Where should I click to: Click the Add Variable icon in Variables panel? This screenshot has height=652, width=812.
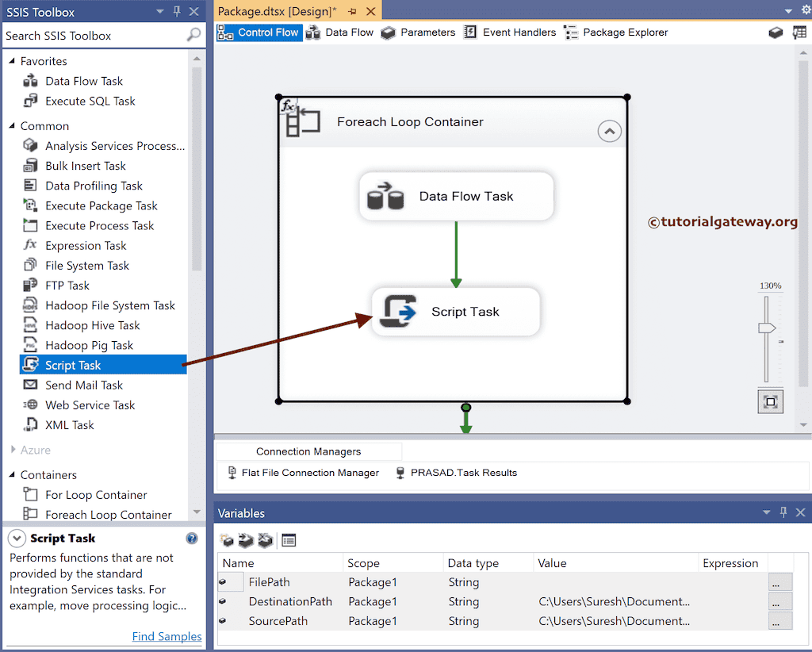click(x=228, y=540)
